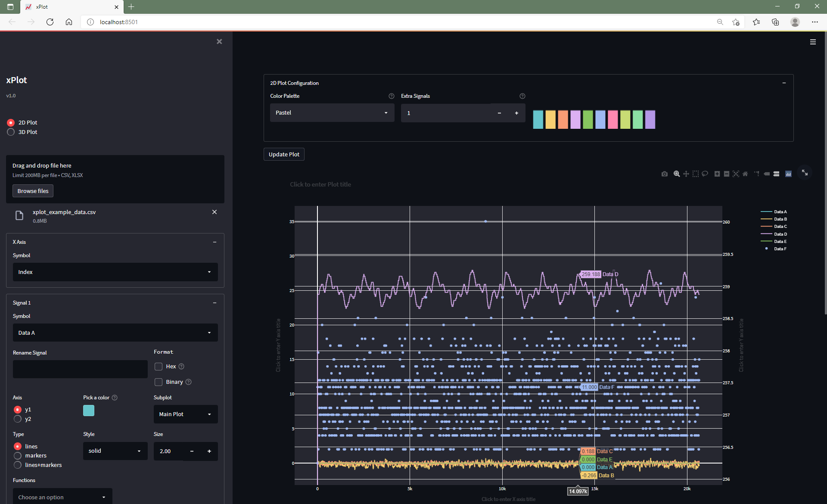Autoscale the plot axes
827x504 pixels.
click(736, 174)
